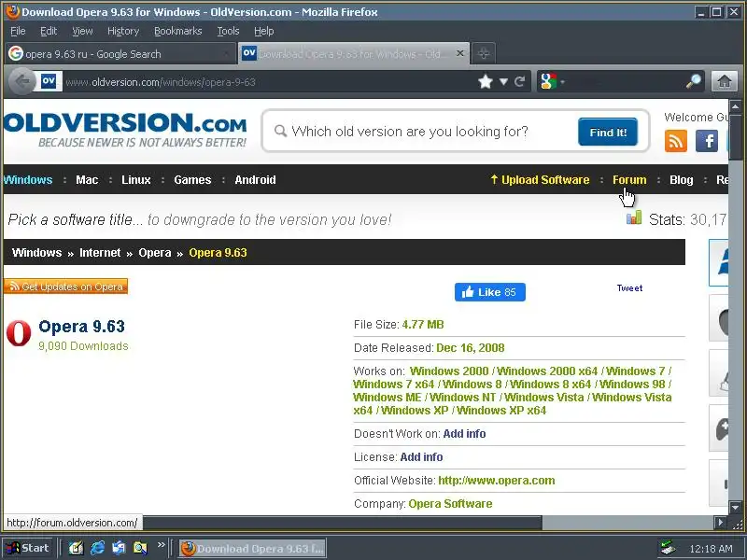Click the network tray icon near clock

669,548
